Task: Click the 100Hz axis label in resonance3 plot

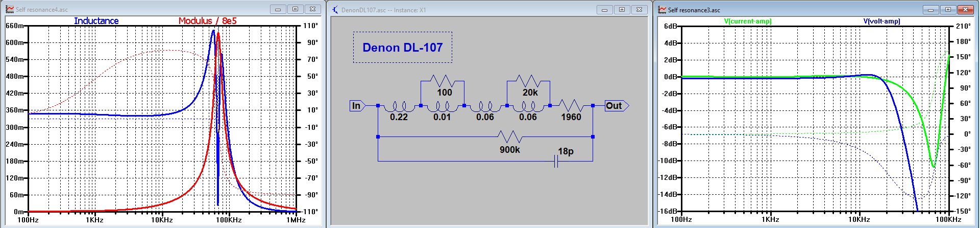Action: (x=681, y=219)
